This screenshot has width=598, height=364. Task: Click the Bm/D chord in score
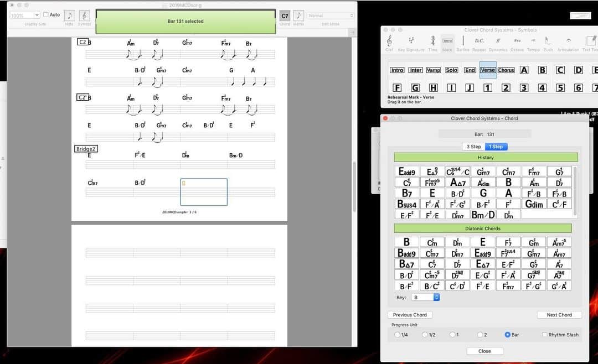[236, 155]
